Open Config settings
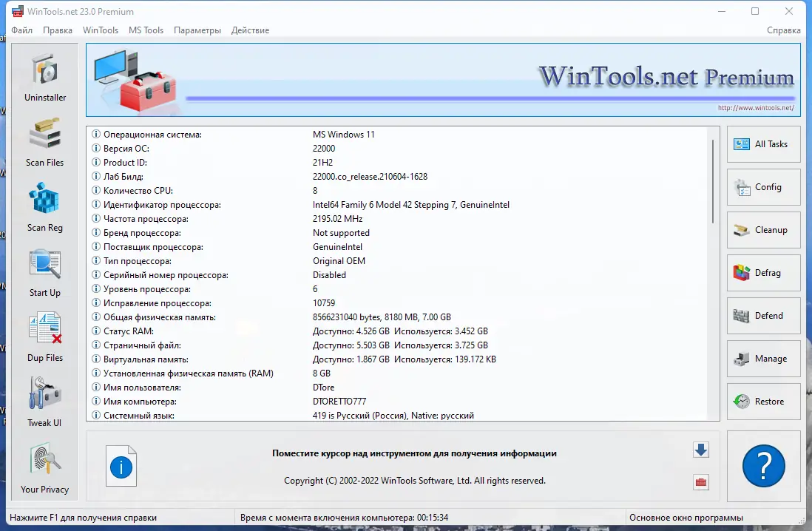Viewport: 812px width, 531px height. pyautogui.click(x=762, y=187)
